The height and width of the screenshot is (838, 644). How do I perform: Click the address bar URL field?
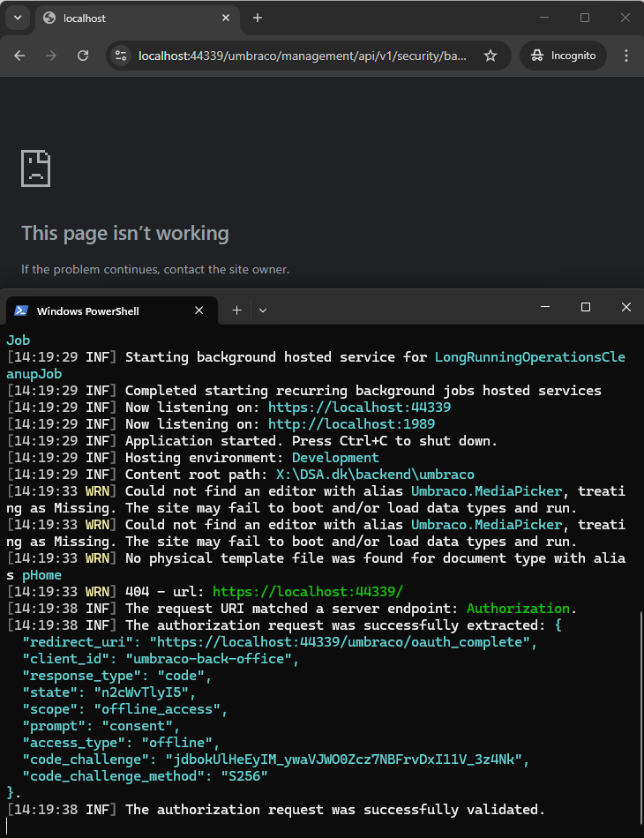pyautogui.click(x=302, y=56)
